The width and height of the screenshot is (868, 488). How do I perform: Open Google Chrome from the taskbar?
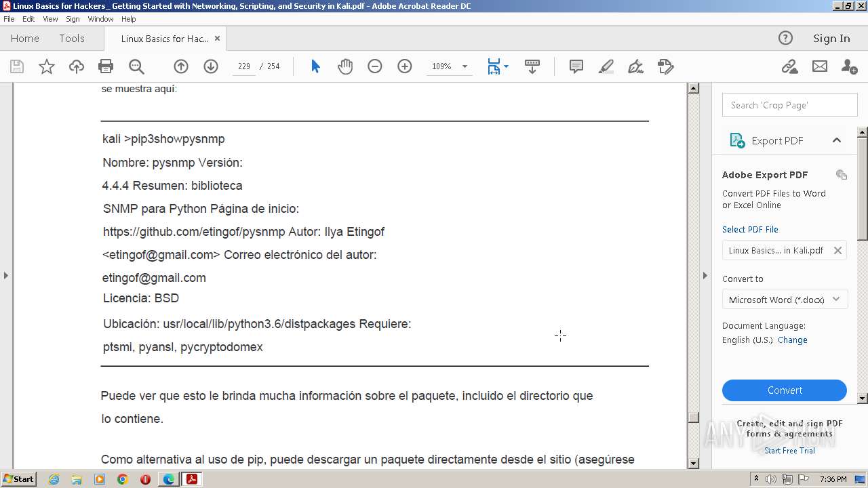(122, 479)
